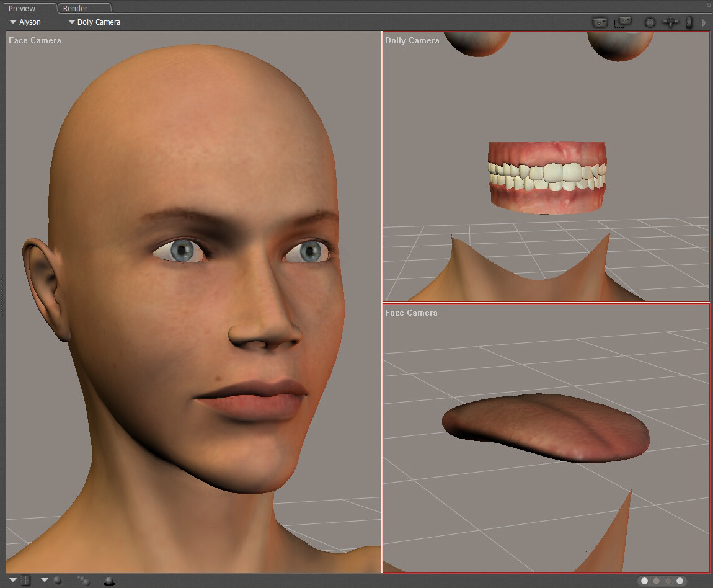
Task: Open the Alyson figure dropdown
Action: tap(25, 22)
